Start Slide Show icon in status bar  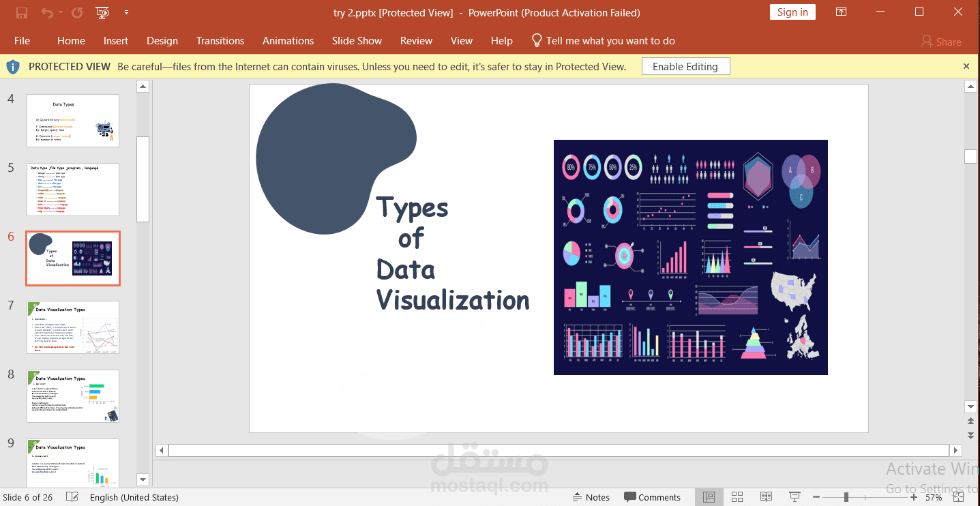click(795, 497)
